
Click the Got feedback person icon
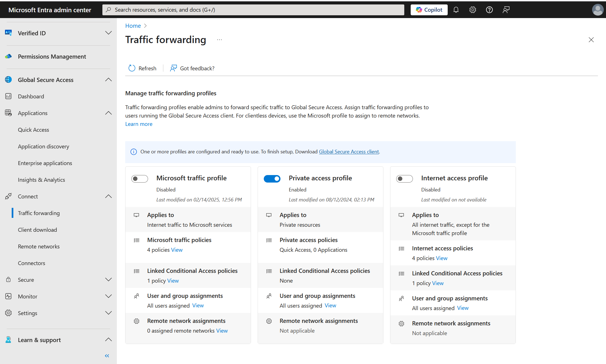173,68
